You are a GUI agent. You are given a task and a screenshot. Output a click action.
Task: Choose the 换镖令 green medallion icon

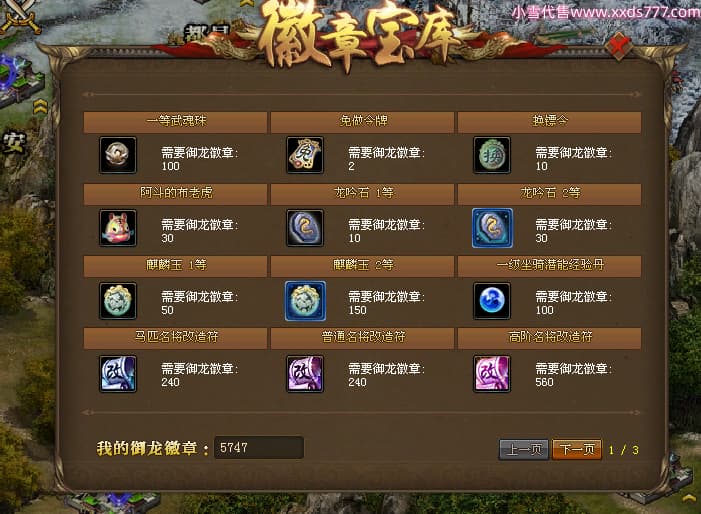tap(492, 155)
